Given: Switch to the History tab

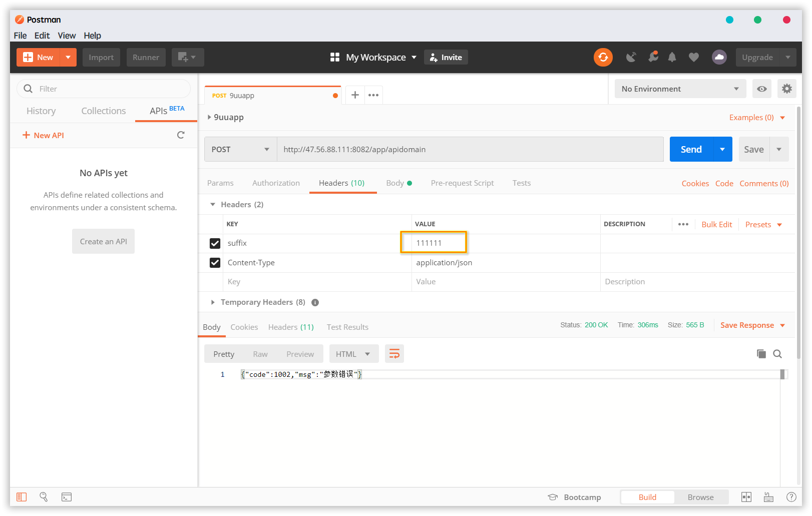Looking at the screenshot, I should 41,111.
